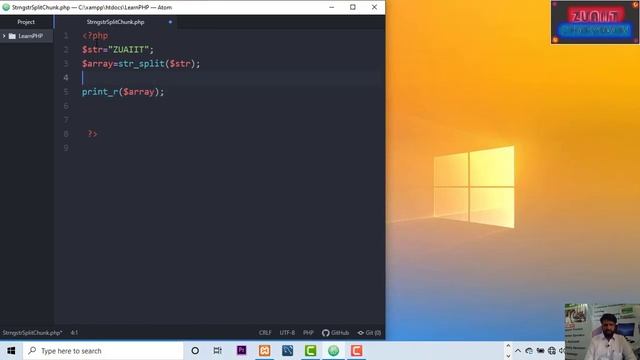
Task: Click the battery icon in the system tray
Action: click(x=540, y=351)
